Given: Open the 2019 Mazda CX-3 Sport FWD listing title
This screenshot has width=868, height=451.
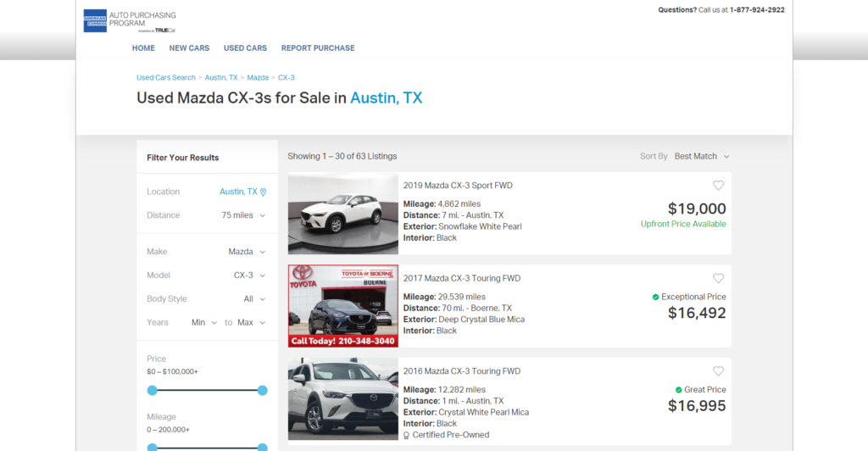Looking at the screenshot, I should click(458, 186).
